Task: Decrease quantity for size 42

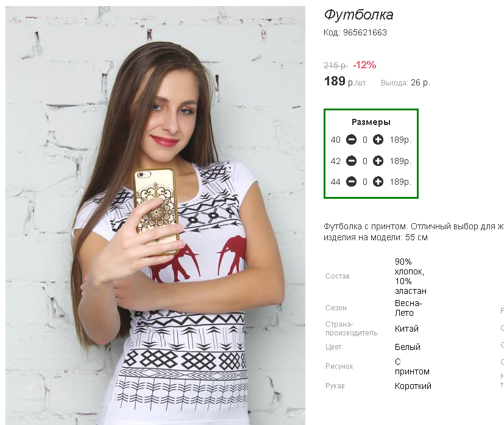Action: click(x=351, y=161)
